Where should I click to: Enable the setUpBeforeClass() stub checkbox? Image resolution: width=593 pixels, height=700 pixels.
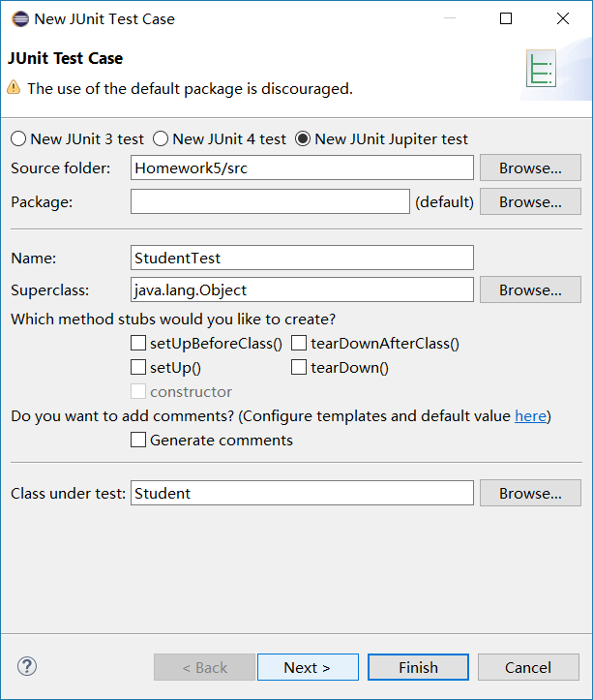(x=138, y=343)
